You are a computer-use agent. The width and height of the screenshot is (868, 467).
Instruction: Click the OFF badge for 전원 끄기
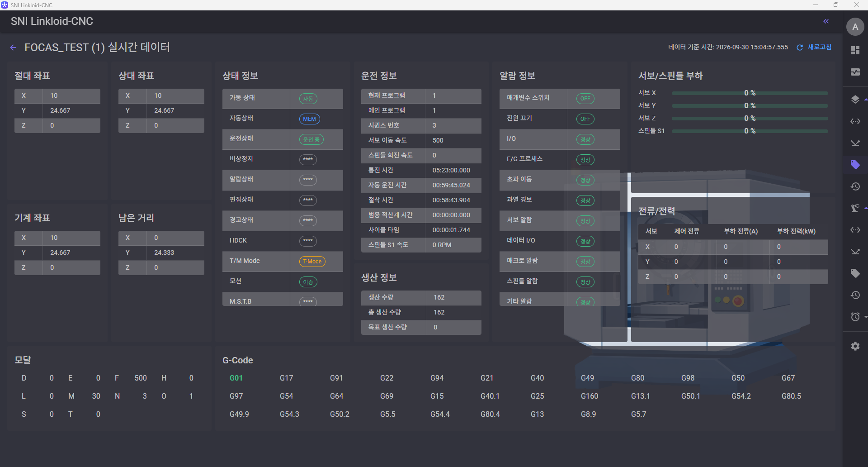click(x=585, y=119)
